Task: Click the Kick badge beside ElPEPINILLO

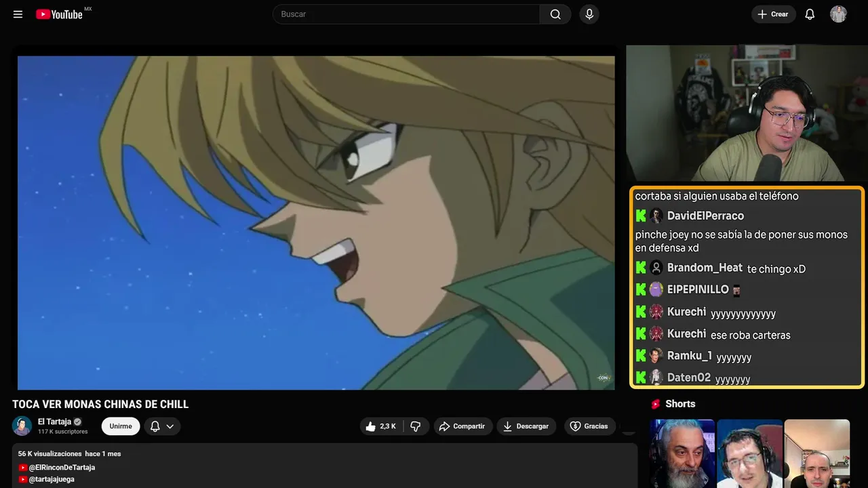Action: 641,289
